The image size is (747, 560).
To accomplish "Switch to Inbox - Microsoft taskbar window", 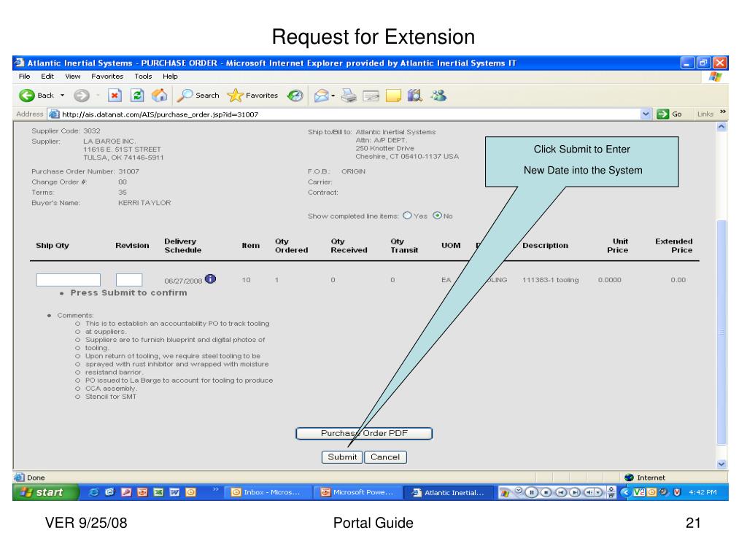I will tap(268, 492).
